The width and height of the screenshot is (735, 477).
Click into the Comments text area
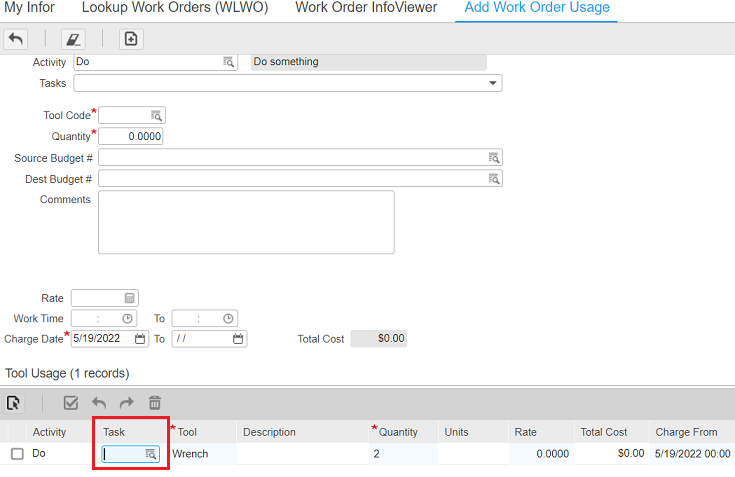click(x=246, y=222)
